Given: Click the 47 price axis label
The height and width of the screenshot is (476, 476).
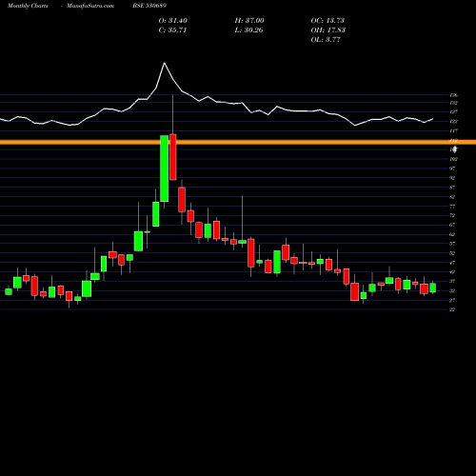Looking at the screenshot, I should [x=452, y=263].
